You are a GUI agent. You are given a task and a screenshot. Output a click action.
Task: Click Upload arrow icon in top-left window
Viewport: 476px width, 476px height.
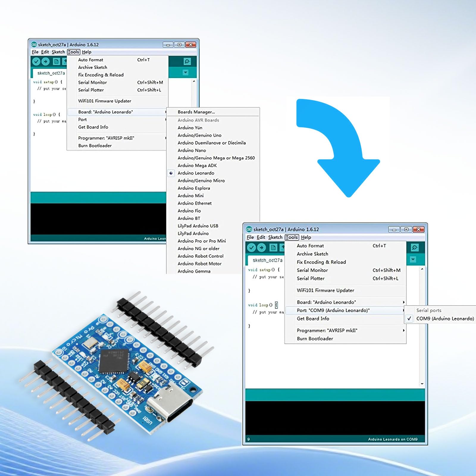[x=46, y=62]
